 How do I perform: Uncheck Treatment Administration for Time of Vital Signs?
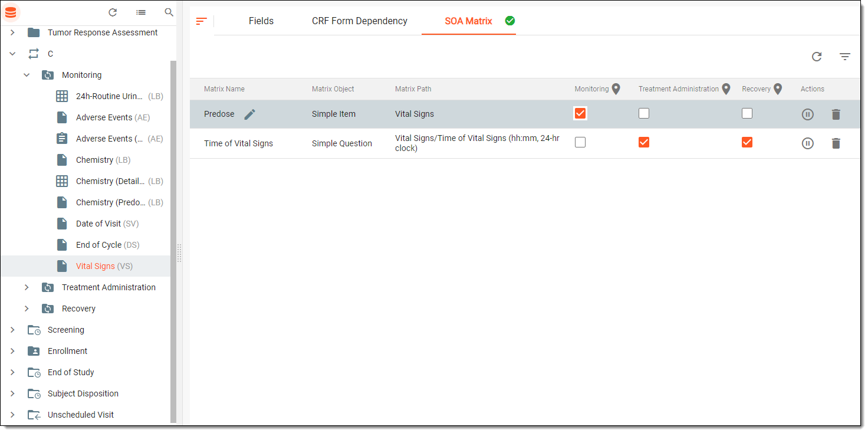644,142
